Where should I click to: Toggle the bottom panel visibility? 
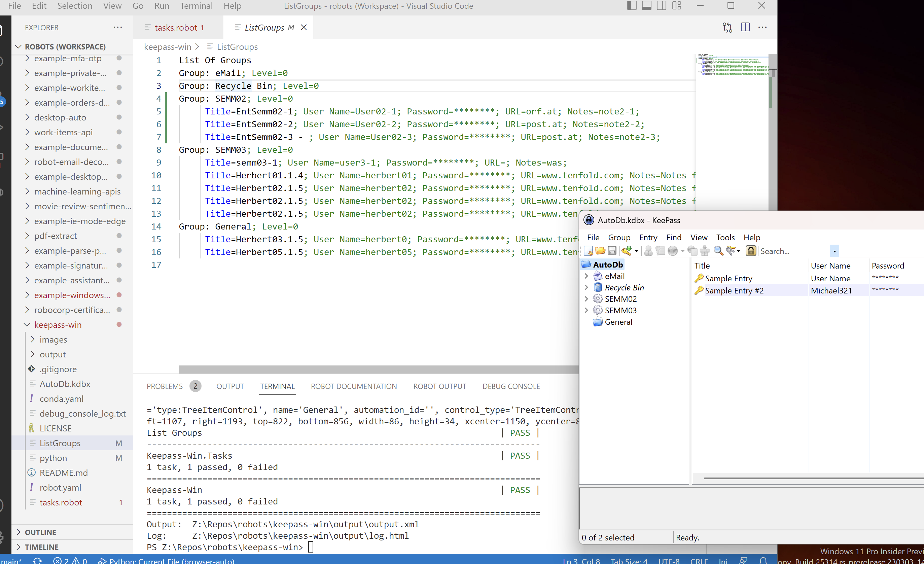point(646,6)
